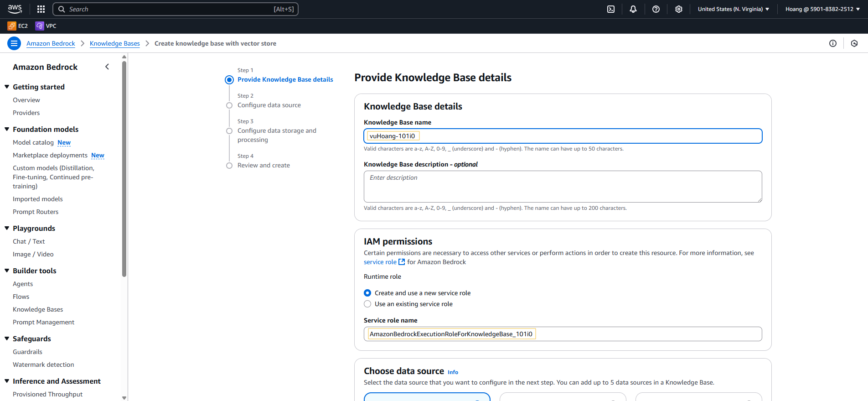868x401 pixels.
Task: Click the Step 4 Review and create label
Action: click(263, 165)
